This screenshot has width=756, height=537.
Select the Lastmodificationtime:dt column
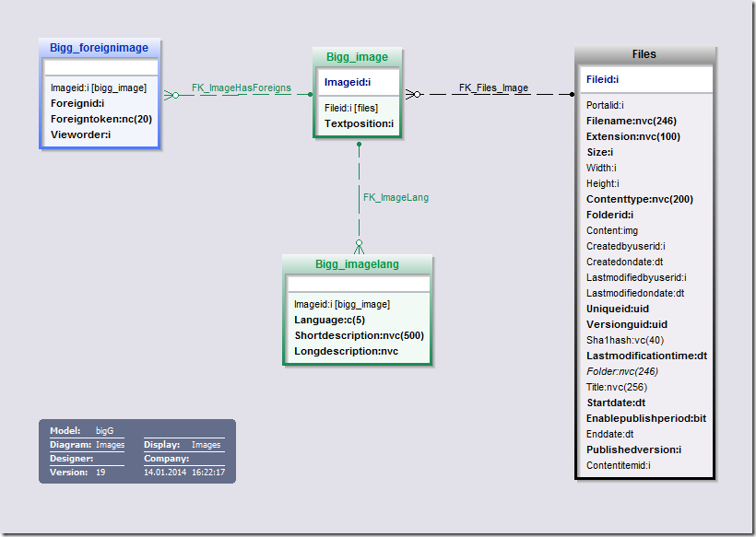pyautogui.click(x=646, y=356)
